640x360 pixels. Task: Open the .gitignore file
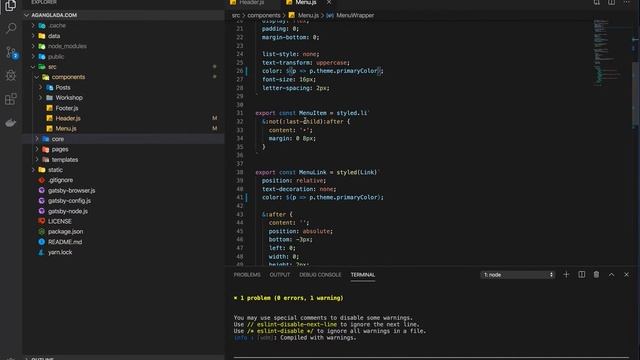pyautogui.click(x=60, y=180)
